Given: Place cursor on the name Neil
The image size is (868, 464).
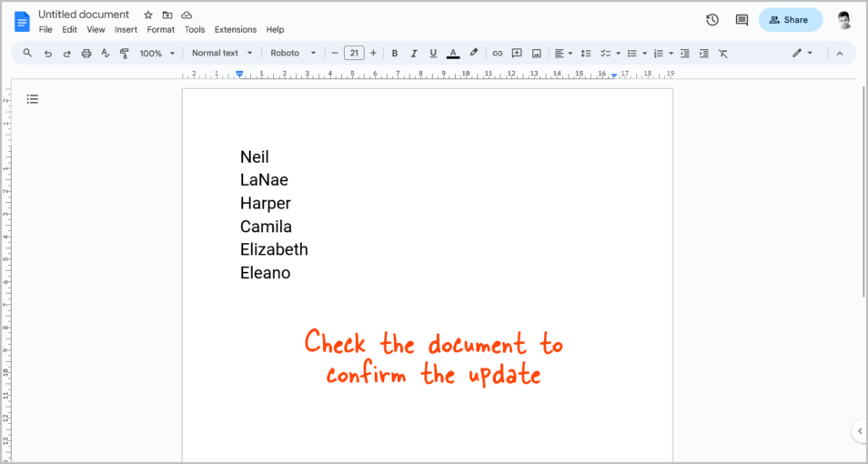Looking at the screenshot, I should click(x=255, y=157).
